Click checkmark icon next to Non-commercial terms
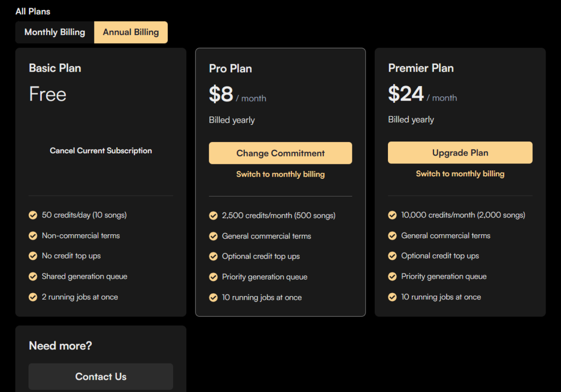The width and height of the screenshot is (561, 392). 33,236
